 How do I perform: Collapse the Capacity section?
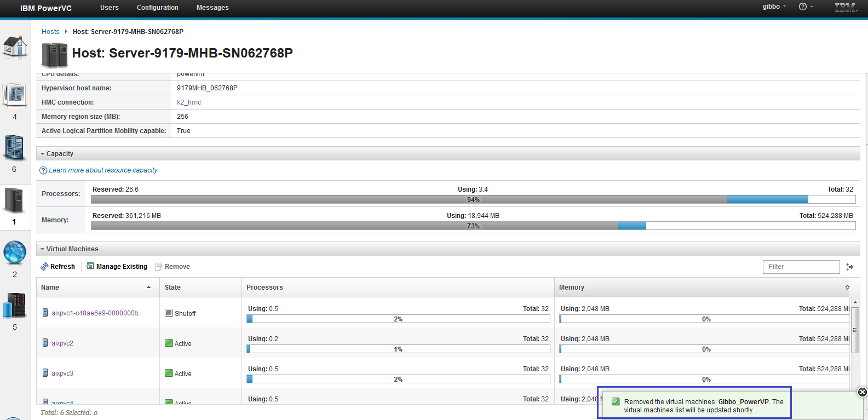point(43,154)
